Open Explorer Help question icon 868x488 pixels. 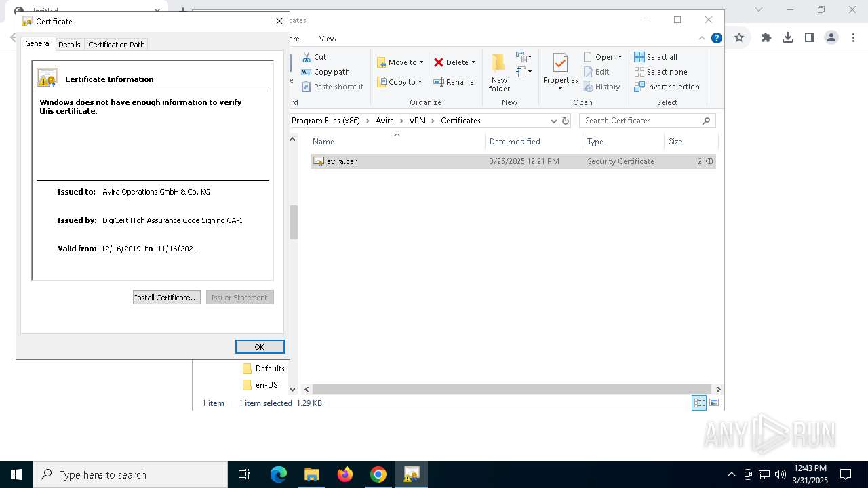[x=716, y=39]
